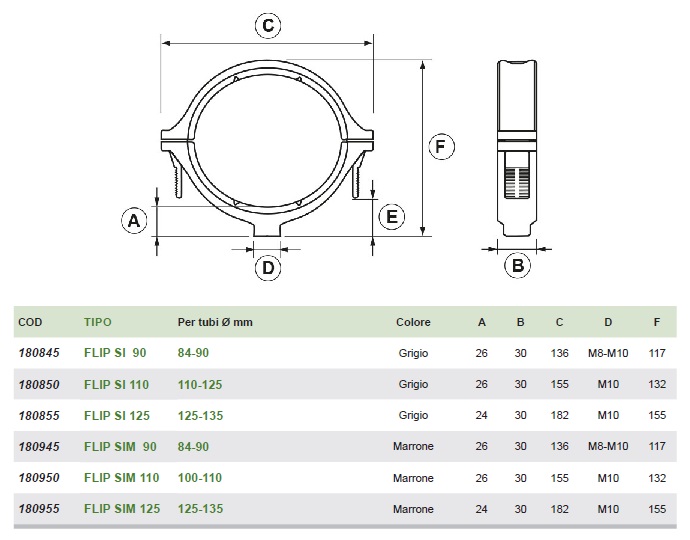Select the circled E dimension marker

392,217
